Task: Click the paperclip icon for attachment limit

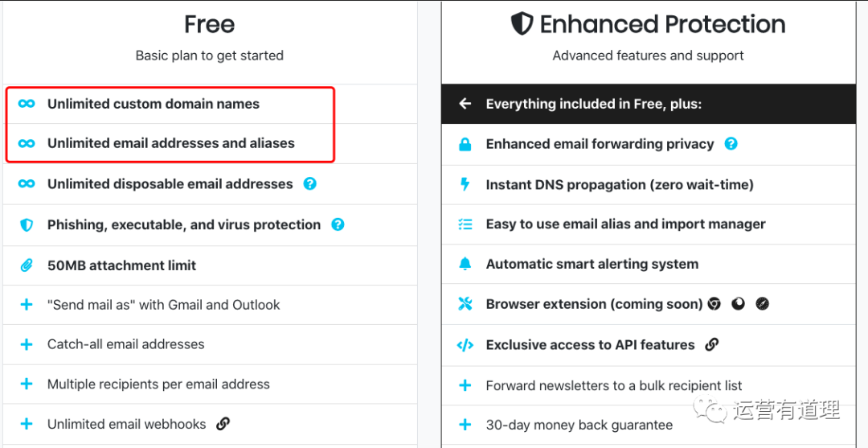Action: click(x=27, y=265)
